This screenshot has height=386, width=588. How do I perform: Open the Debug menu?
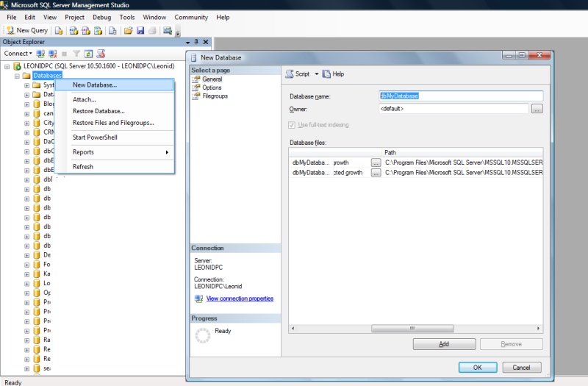pyautogui.click(x=101, y=17)
